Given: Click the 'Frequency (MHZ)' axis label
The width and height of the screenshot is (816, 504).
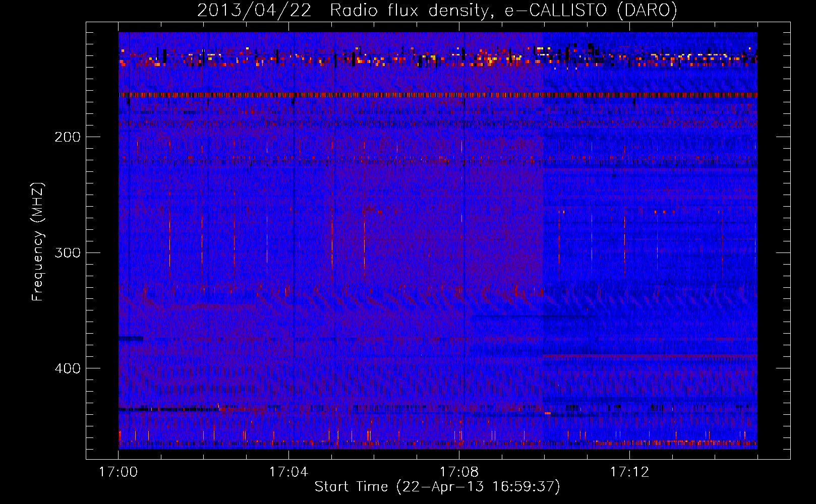Looking at the screenshot, I should click(x=38, y=242).
